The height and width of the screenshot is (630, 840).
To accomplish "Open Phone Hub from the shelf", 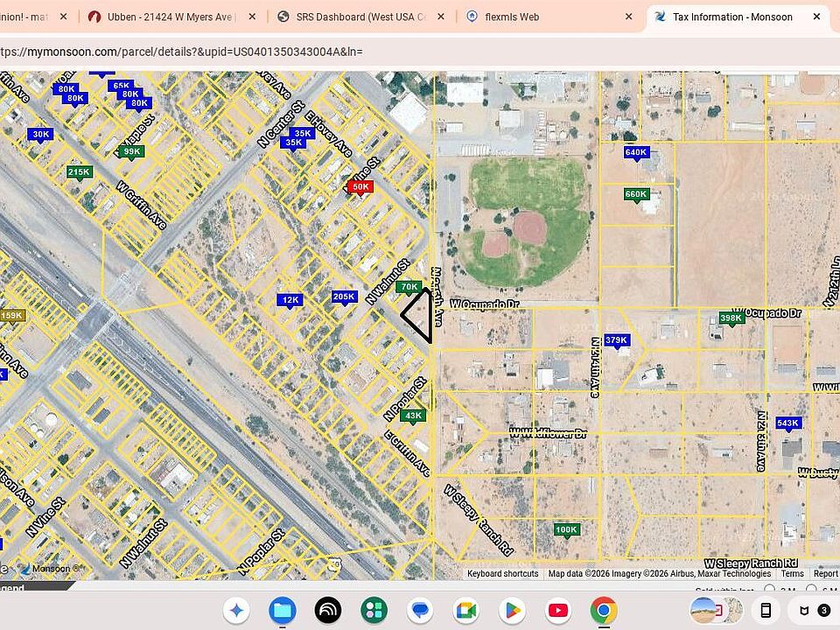I will [x=766, y=611].
